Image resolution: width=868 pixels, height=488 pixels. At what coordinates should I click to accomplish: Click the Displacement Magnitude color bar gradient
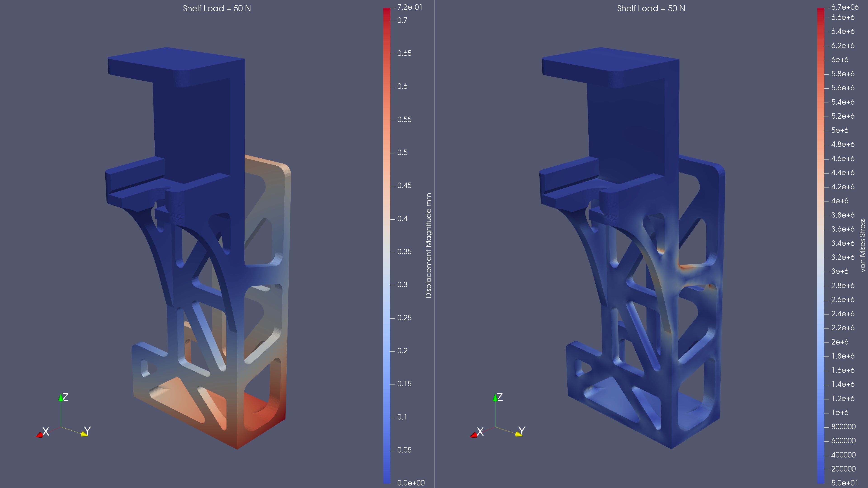[x=387, y=246]
